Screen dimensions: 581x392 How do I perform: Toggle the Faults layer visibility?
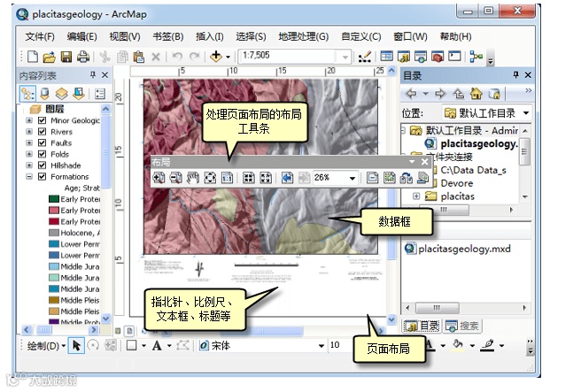pyautogui.click(x=43, y=142)
